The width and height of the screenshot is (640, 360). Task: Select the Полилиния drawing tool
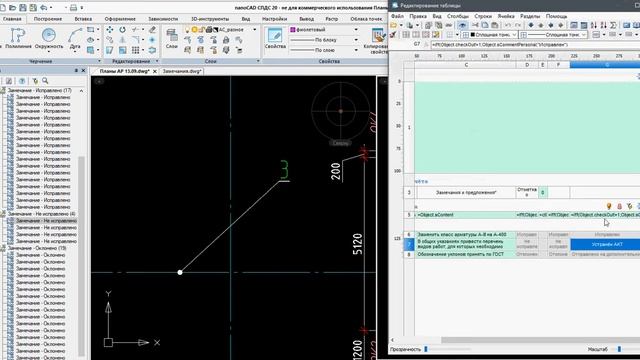pos(18,39)
